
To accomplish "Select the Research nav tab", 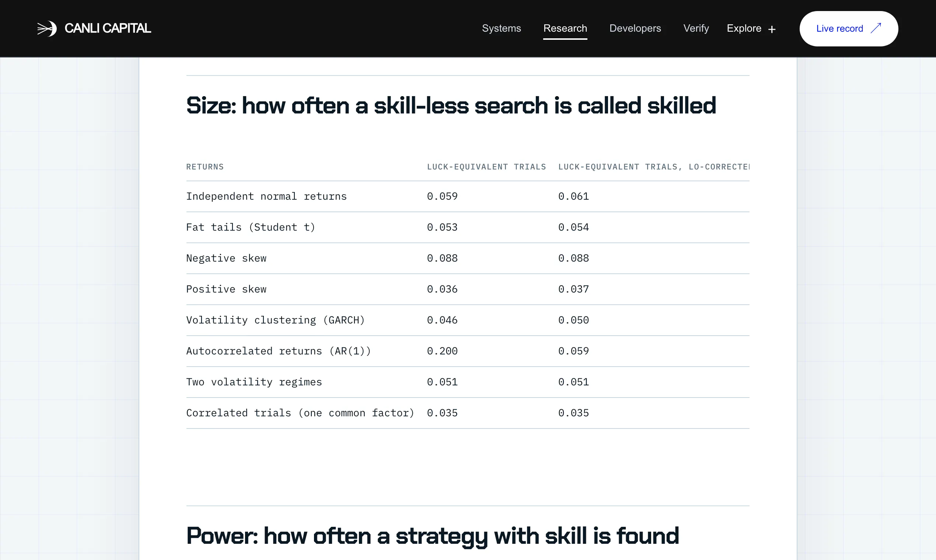I will point(565,28).
